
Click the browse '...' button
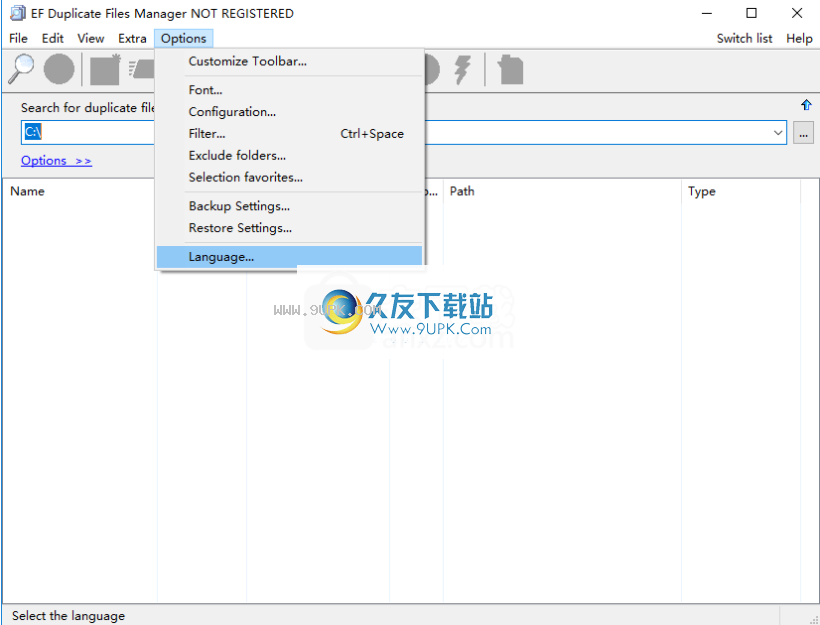click(x=803, y=133)
